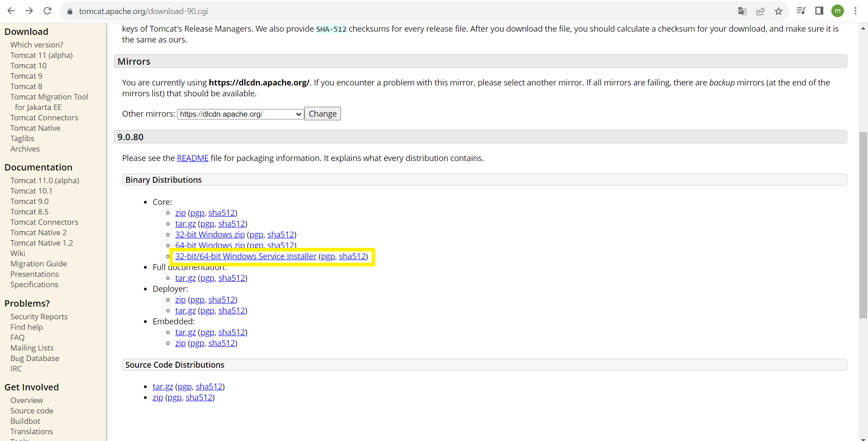Open pgp for Windows Service Installer
Viewport: 868px width, 441px height.
(x=328, y=256)
